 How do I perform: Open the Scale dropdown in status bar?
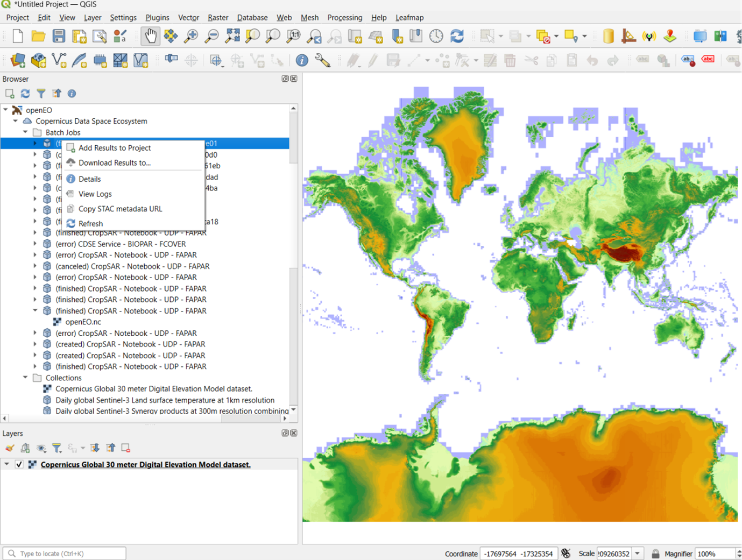pos(637,553)
